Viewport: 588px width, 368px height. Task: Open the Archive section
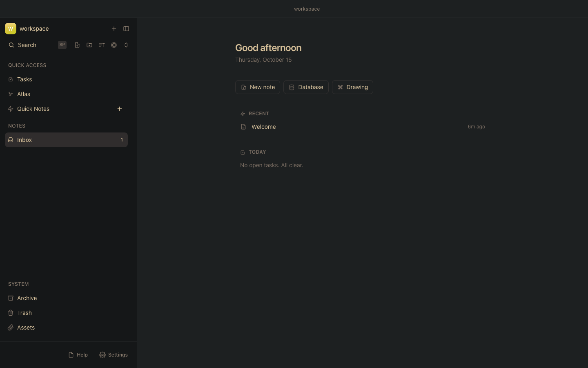[x=66, y=298]
